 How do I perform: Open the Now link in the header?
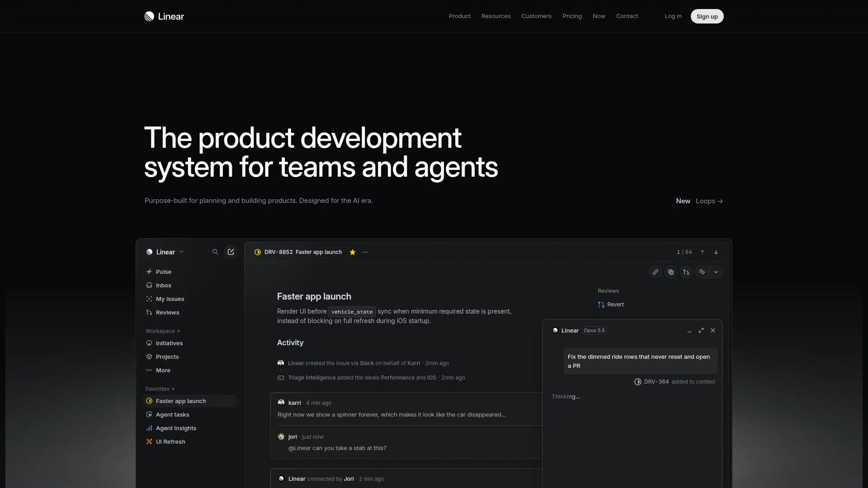pyautogui.click(x=599, y=16)
